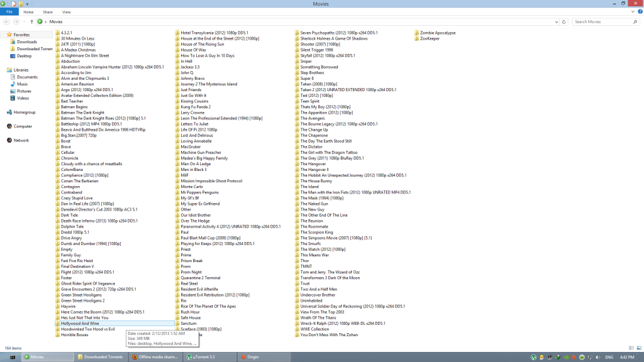The height and width of the screenshot is (362, 644).
Task: Switch to Downloaded Torrents taskbar window
Action: 101,357
